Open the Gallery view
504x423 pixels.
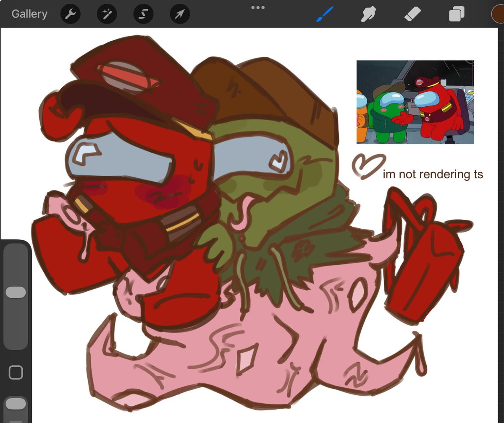pyautogui.click(x=29, y=14)
